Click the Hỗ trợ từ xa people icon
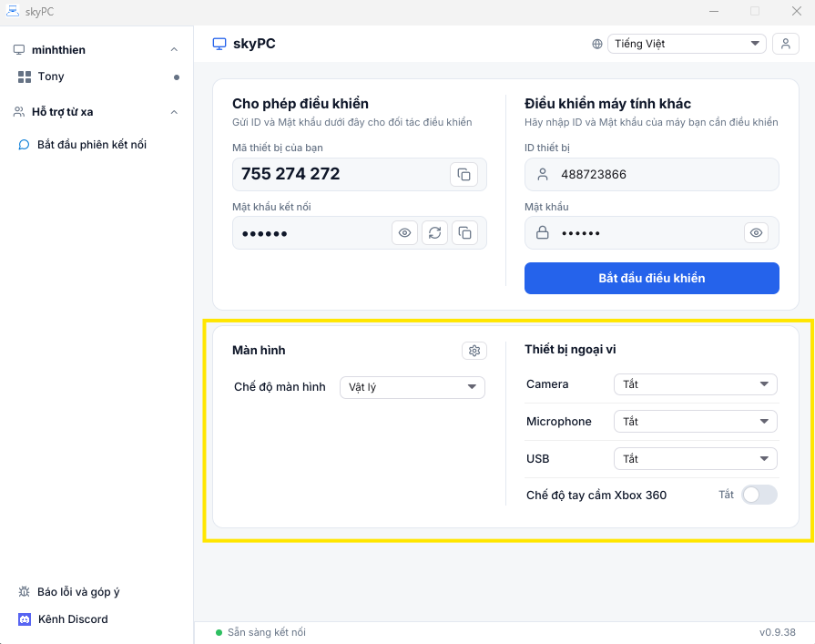The width and height of the screenshot is (815, 644). click(19, 112)
